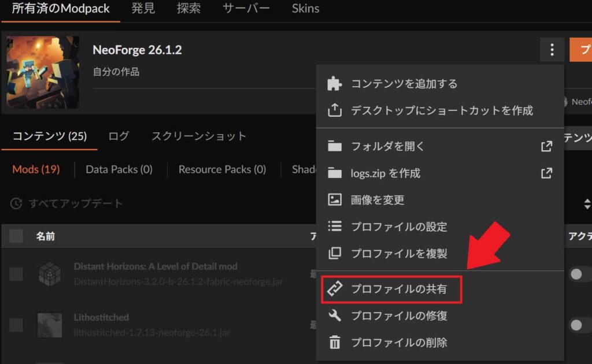Click the NeoForge 26.1.2 modpack thumbnail
The image size is (592, 364).
[x=43, y=72]
